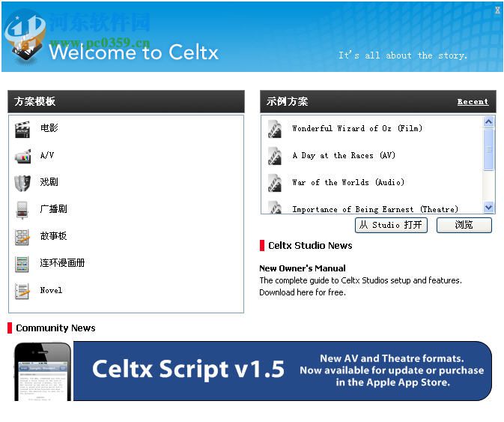Select the 电影 project template

[49, 128]
